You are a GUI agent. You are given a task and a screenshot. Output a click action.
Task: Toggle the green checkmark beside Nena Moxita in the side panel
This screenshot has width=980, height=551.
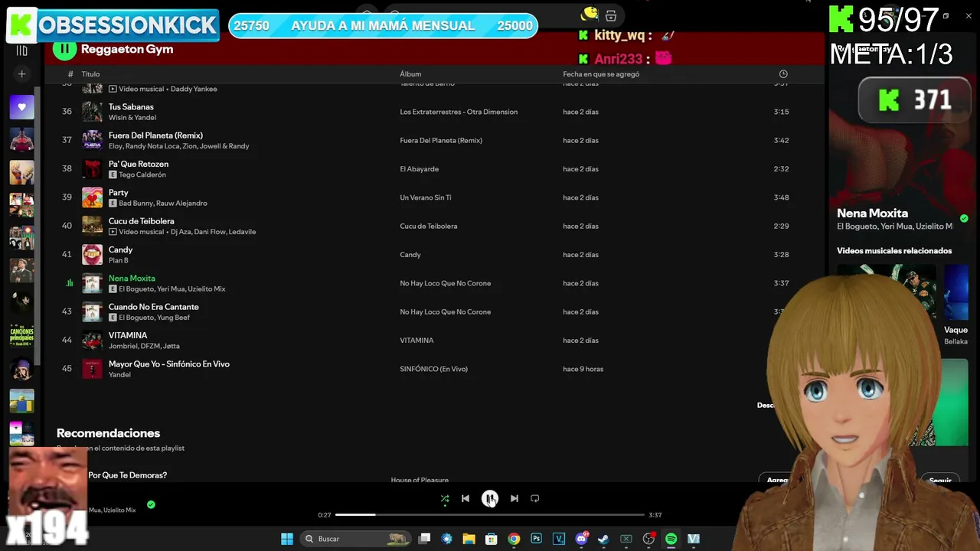pos(964,218)
